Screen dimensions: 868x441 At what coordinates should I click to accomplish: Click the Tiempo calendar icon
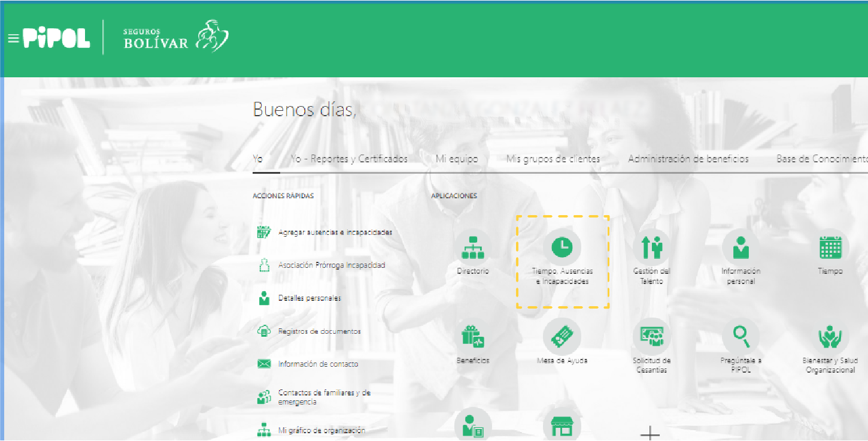(x=830, y=247)
